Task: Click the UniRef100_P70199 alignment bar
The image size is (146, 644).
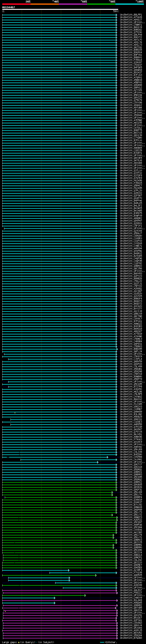Action: click(x=83, y=573)
